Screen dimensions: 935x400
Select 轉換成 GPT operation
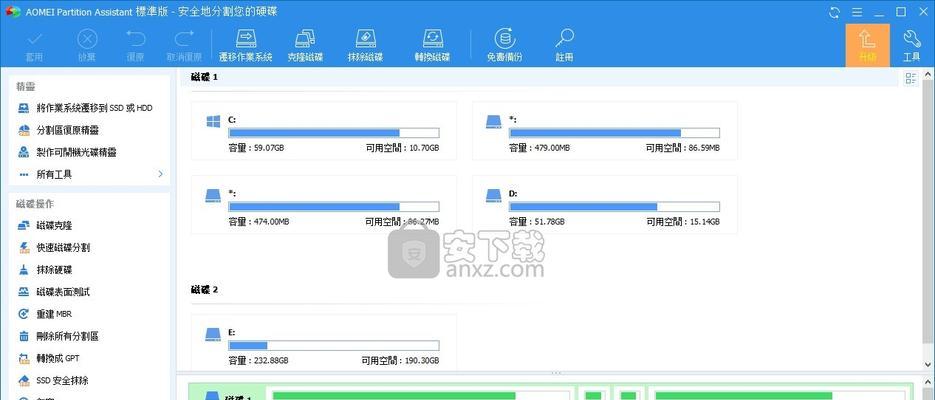point(49,358)
